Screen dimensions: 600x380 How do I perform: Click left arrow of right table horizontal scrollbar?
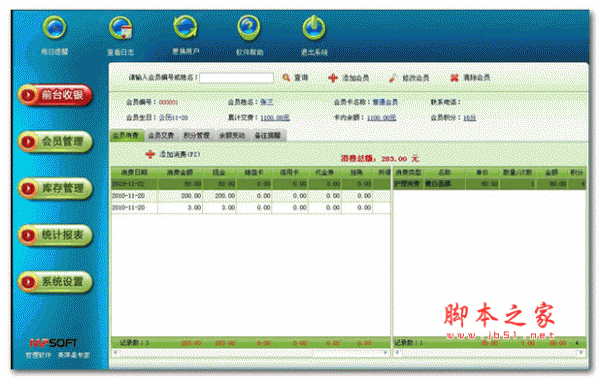click(x=398, y=352)
